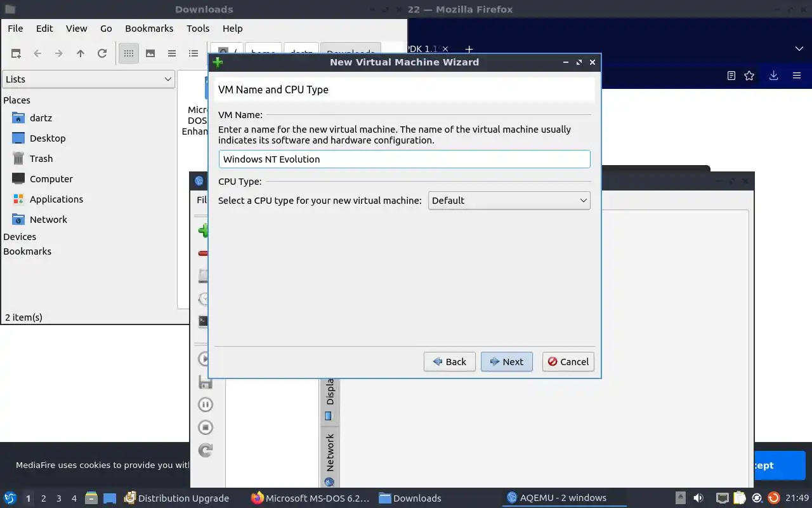Open a new tab in Firefox

click(469, 49)
